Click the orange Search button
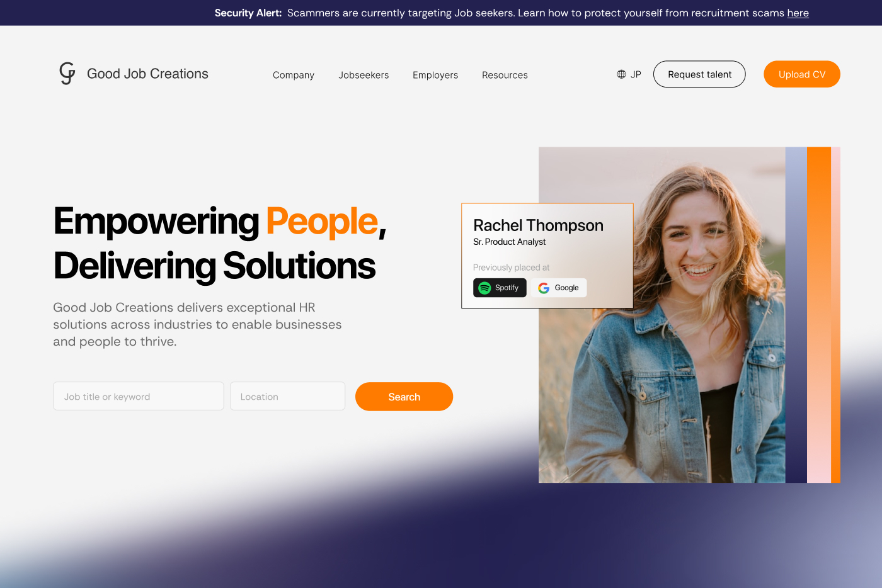This screenshot has width=882, height=588. 404,397
